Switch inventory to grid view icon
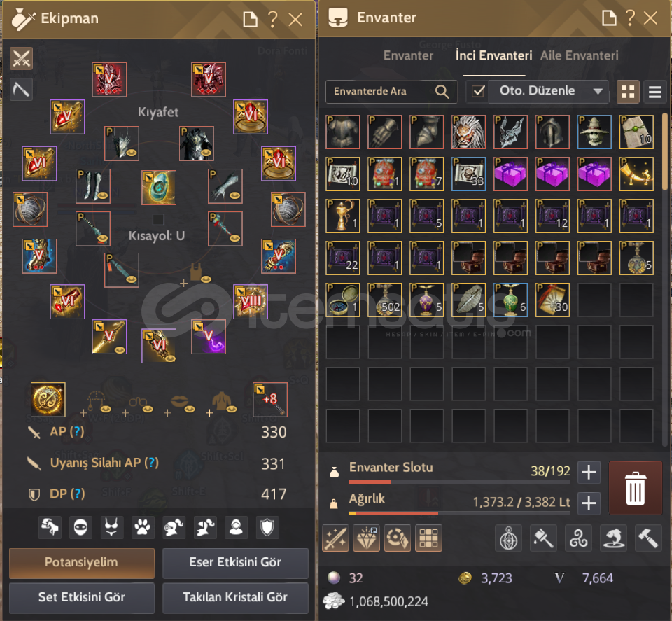The width and height of the screenshot is (672, 621). 628,92
